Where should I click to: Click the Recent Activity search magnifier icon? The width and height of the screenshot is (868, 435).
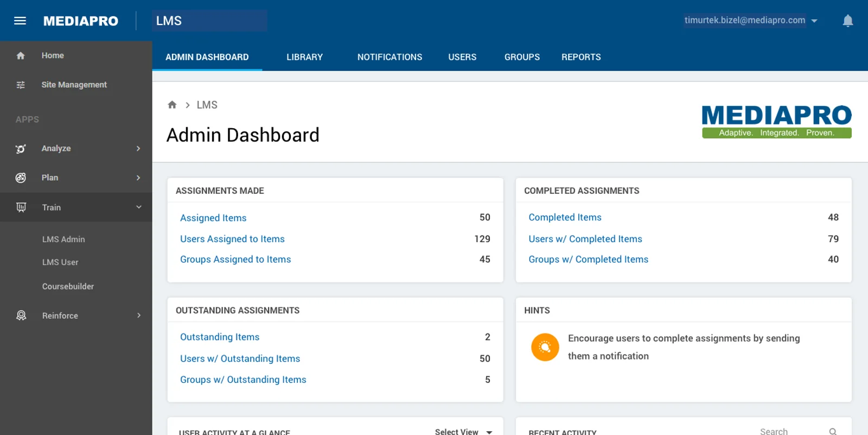[x=833, y=431]
